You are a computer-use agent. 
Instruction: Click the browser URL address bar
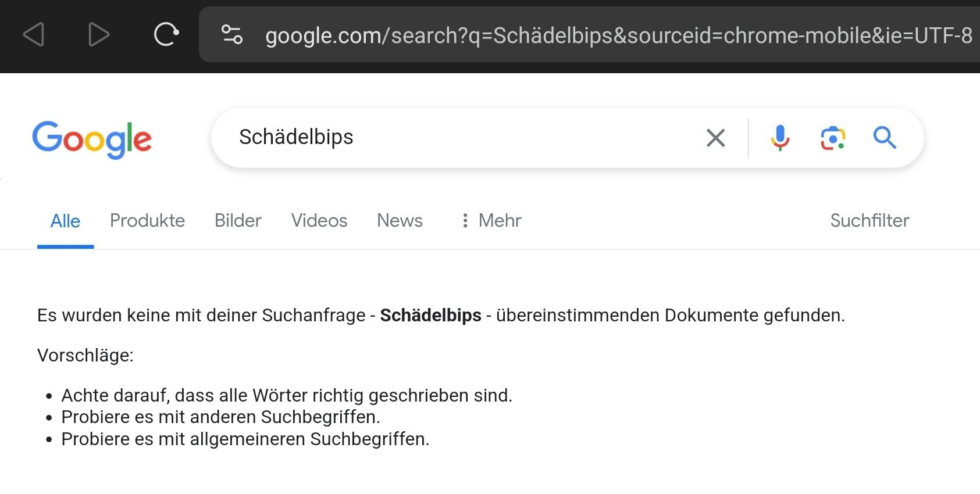pos(616,35)
